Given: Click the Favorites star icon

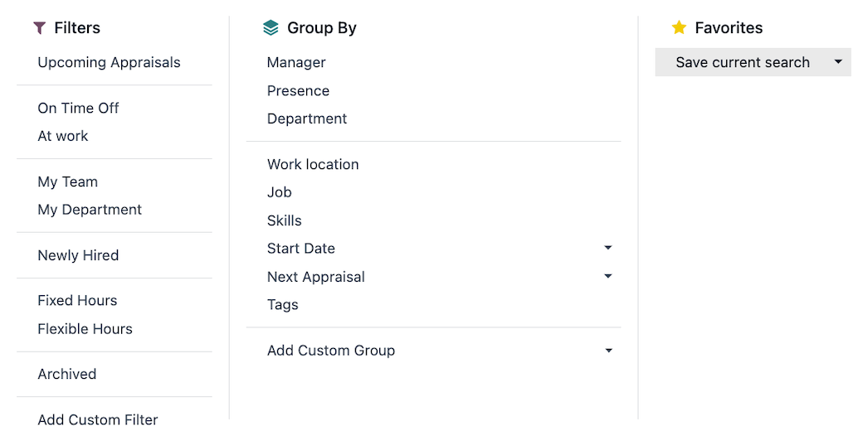Looking at the screenshot, I should [x=679, y=28].
